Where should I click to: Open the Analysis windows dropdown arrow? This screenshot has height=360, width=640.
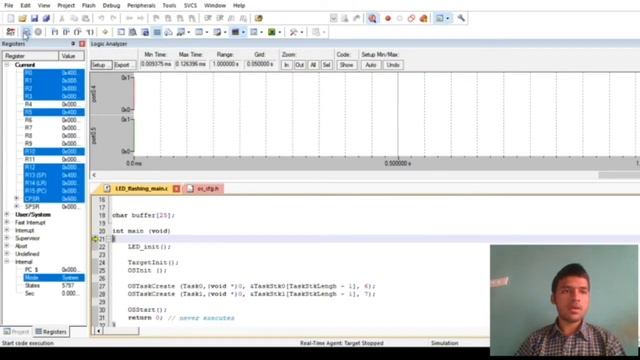[x=243, y=32]
